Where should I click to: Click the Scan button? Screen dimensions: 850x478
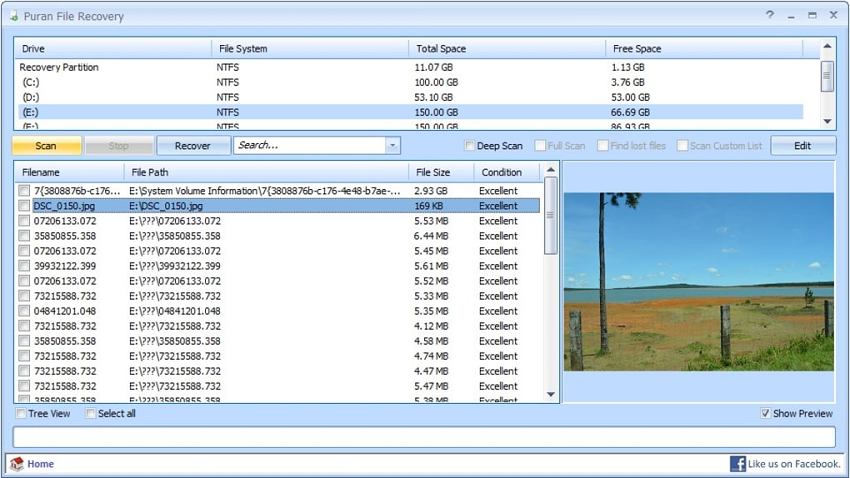(x=46, y=146)
